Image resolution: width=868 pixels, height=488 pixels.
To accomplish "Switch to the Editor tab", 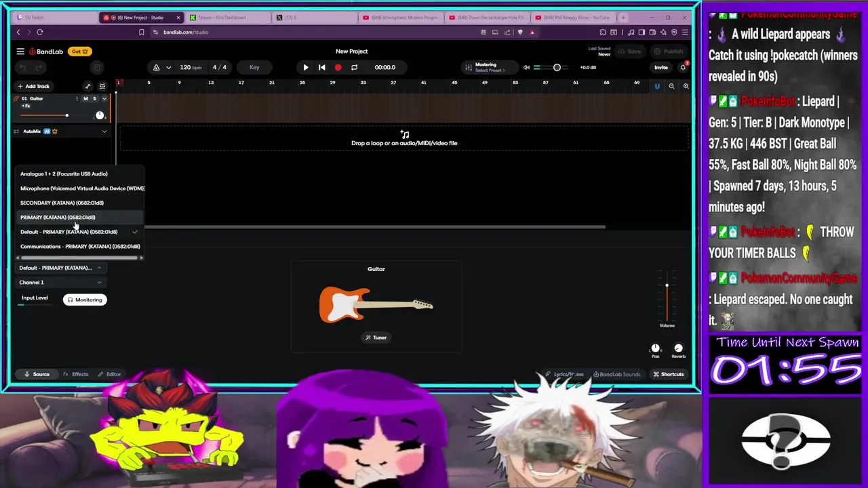I will click(x=109, y=374).
